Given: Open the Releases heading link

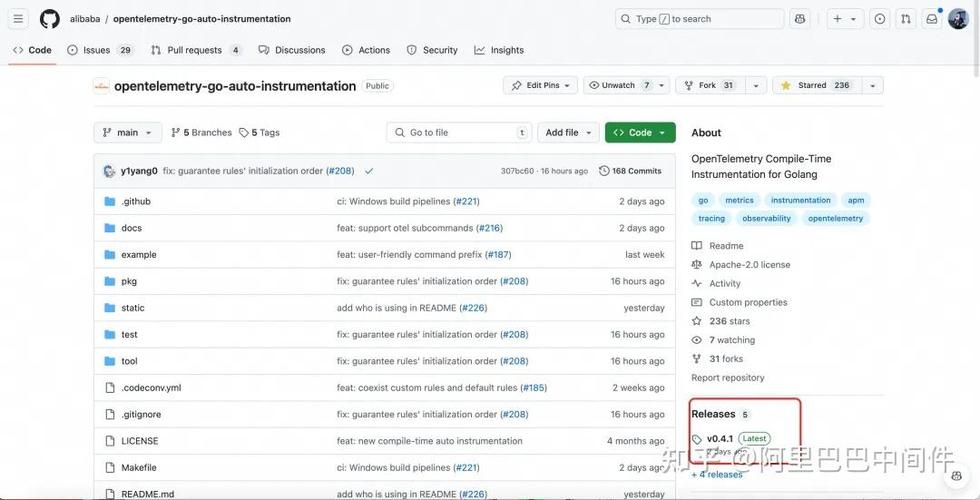Looking at the screenshot, I should (x=713, y=414).
